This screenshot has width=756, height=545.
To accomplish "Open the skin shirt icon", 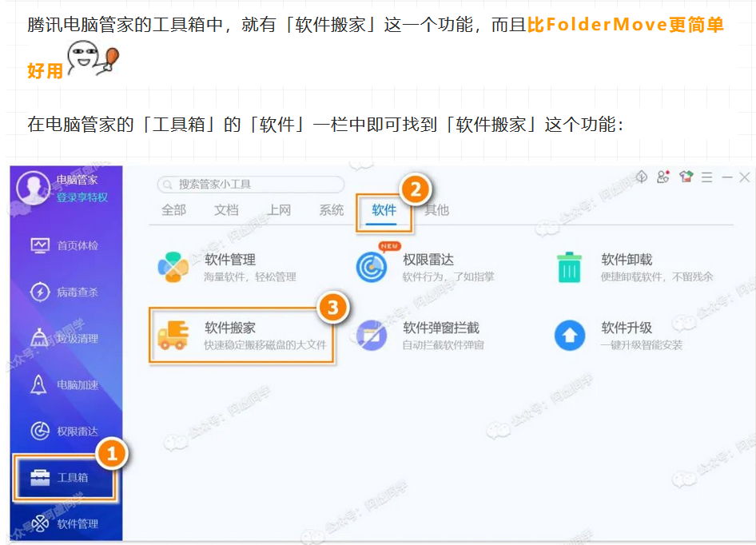I will [686, 177].
